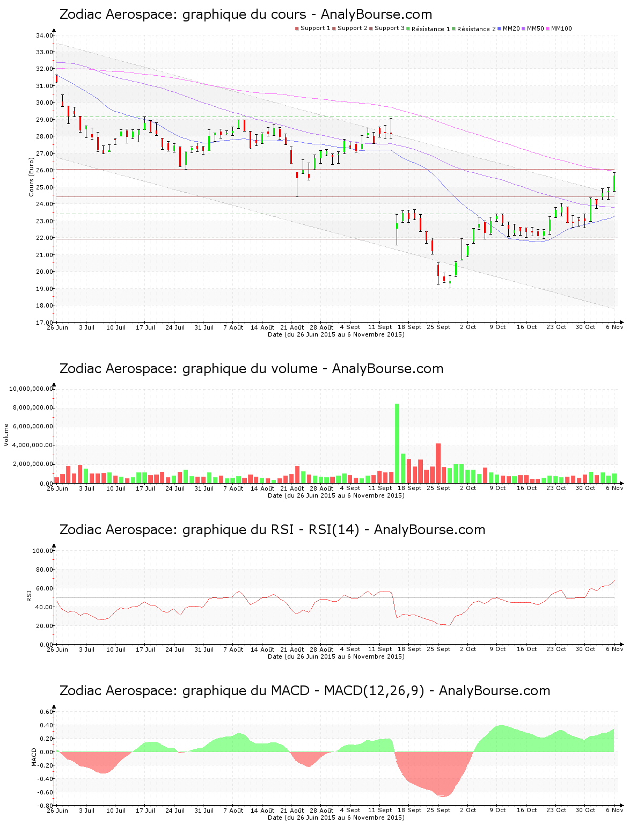Click '18 Sept' on the volume chart axis

point(409,488)
